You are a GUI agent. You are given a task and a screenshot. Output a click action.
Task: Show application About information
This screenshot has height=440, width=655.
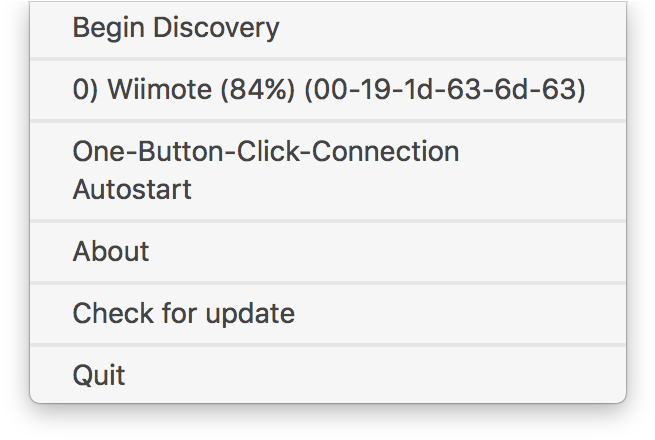coord(111,251)
